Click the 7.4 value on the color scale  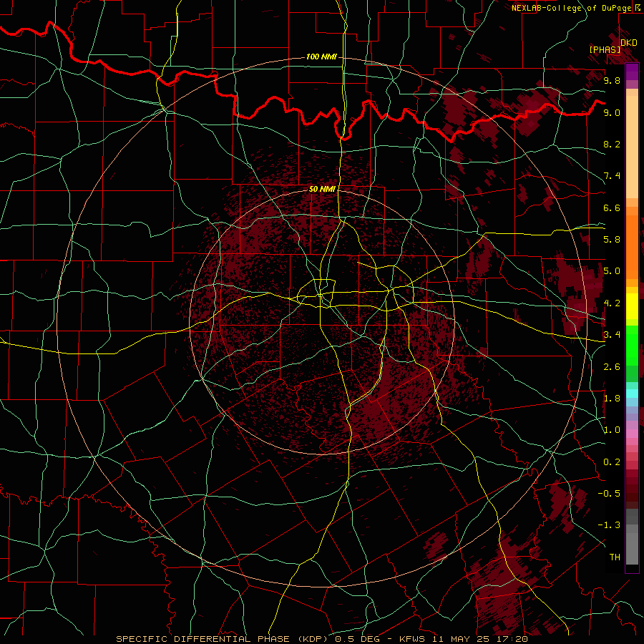tap(612, 176)
